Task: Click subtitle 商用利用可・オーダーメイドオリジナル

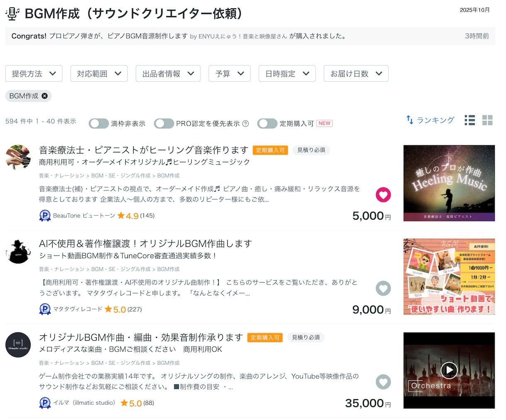Action: (144, 162)
